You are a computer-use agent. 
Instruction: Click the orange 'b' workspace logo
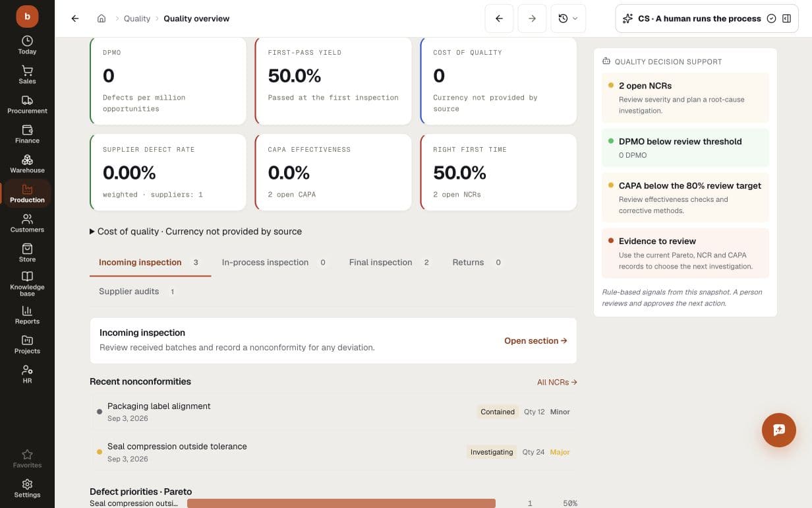coord(27,16)
